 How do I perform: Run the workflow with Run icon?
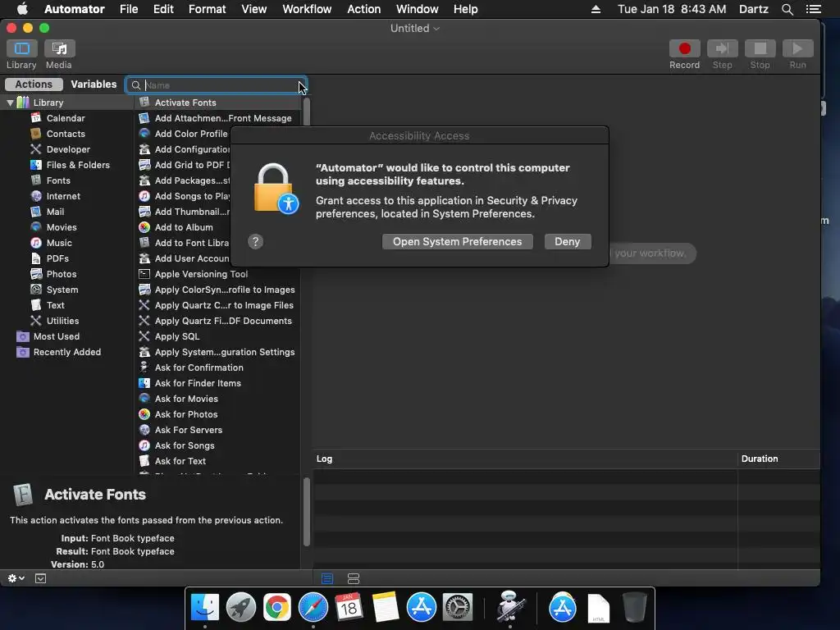point(797,48)
